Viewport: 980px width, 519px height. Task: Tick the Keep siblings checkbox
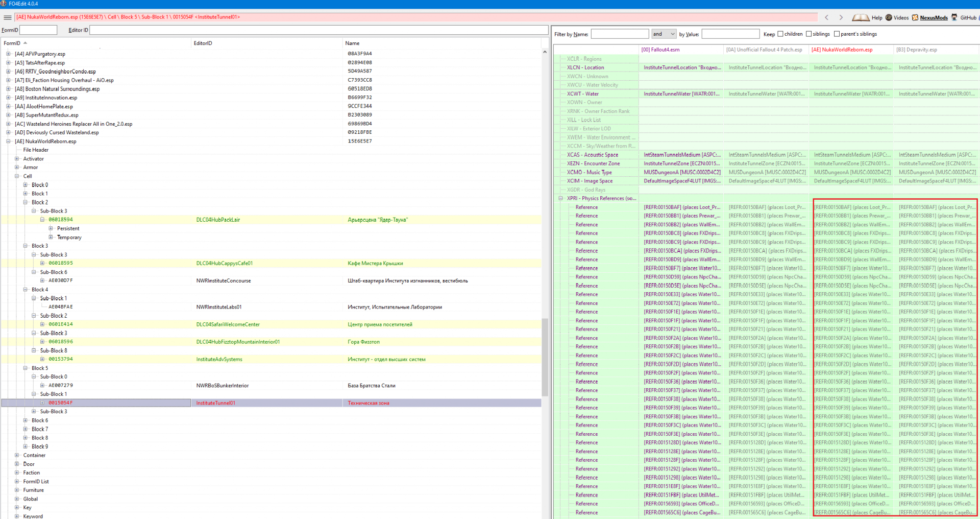808,34
